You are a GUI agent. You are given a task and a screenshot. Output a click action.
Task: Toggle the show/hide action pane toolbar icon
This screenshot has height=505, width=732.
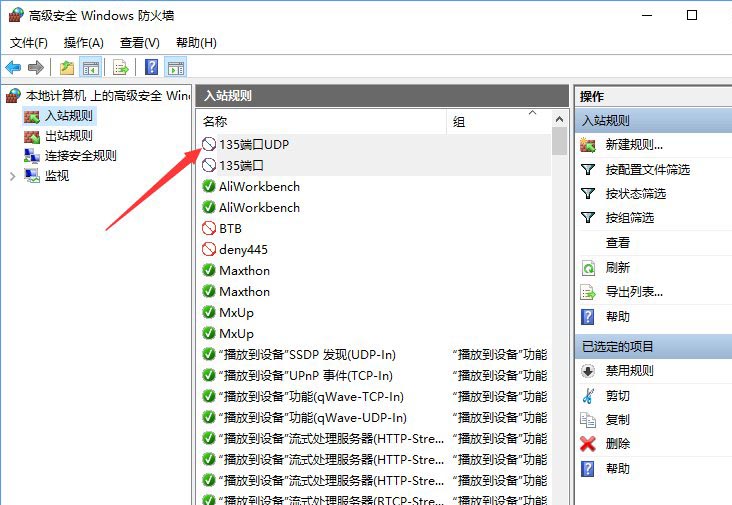coord(176,67)
